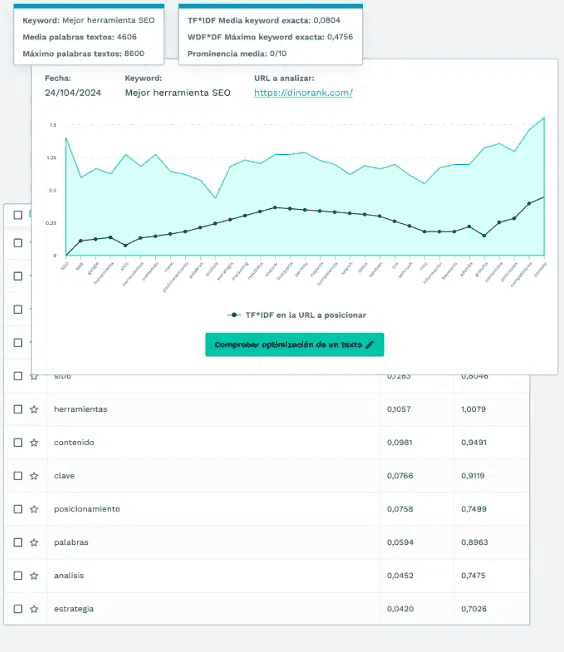Click the value 0,9491 in contenido row
The height and width of the screenshot is (652, 564).
pyautogui.click(x=474, y=442)
